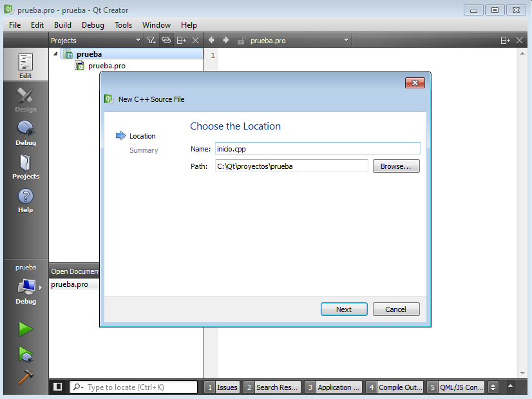Close the Projects side panel

pos(195,41)
